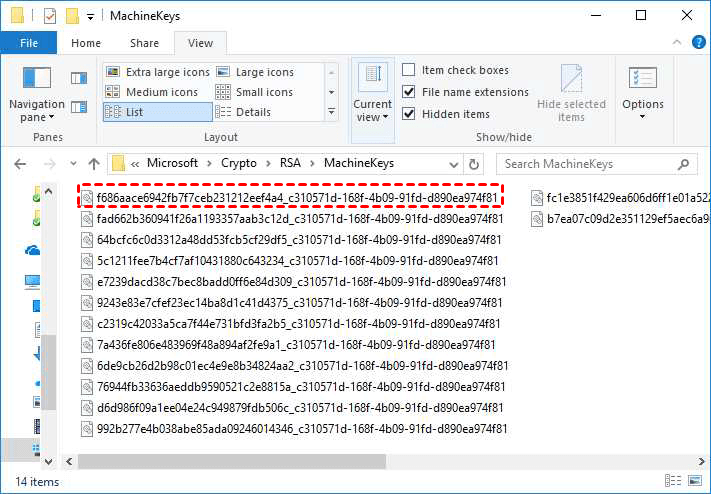Select file starting with 64bcfc6c0d33
Viewport: 711px width, 494px height.
(292, 240)
